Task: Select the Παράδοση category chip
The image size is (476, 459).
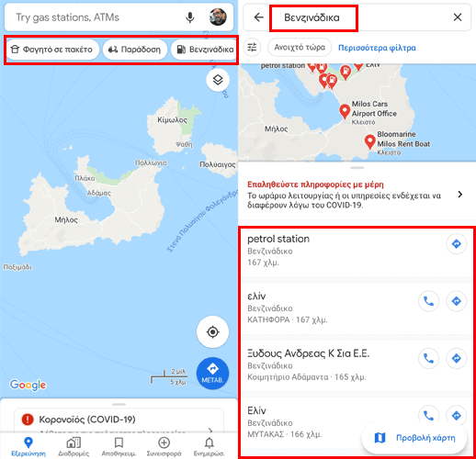Action: coord(135,50)
